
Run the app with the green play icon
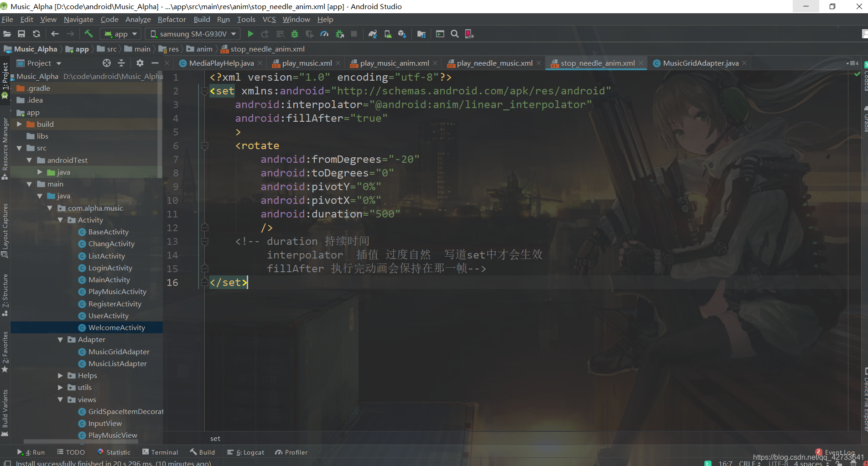(x=250, y=34)
